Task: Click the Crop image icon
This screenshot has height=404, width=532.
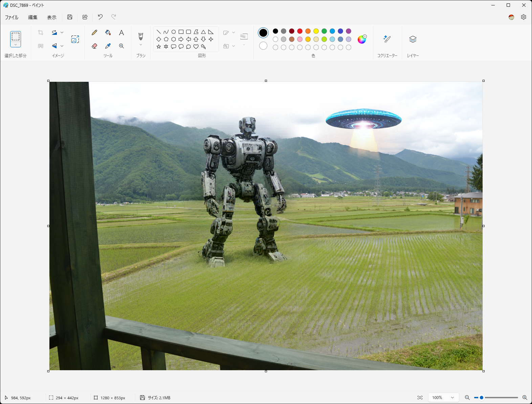Action: pyautogui.click(x=41, y=32)
